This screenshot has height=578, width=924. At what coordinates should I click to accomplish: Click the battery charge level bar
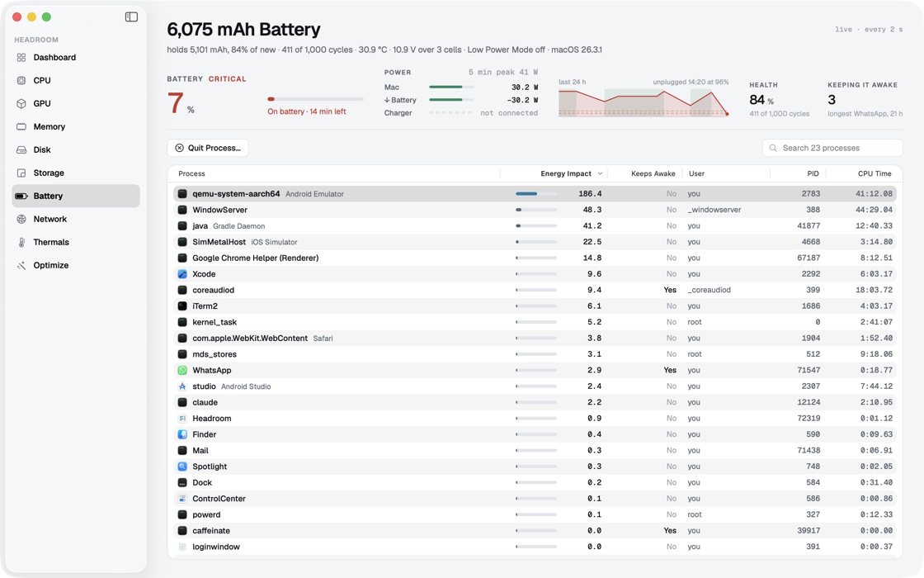pos(315,99)
